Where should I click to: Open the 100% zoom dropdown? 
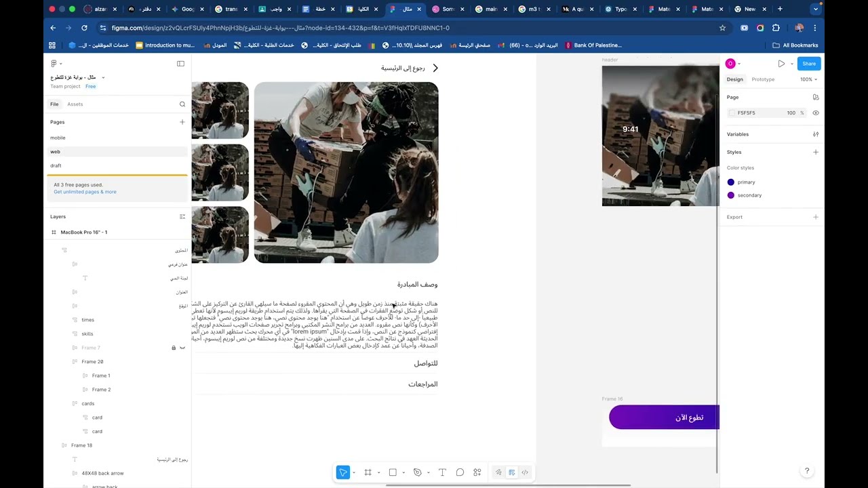(x=808, y=79)
